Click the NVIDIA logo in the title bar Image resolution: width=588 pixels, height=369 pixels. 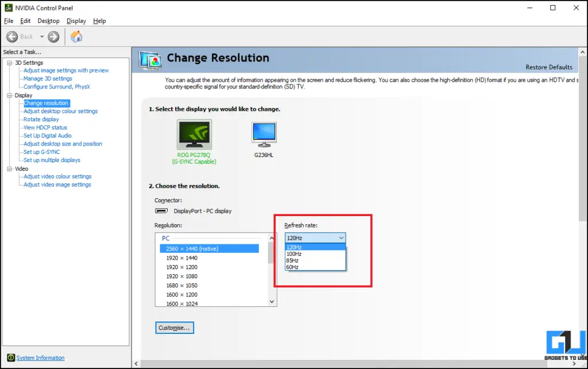pos(8,7)
